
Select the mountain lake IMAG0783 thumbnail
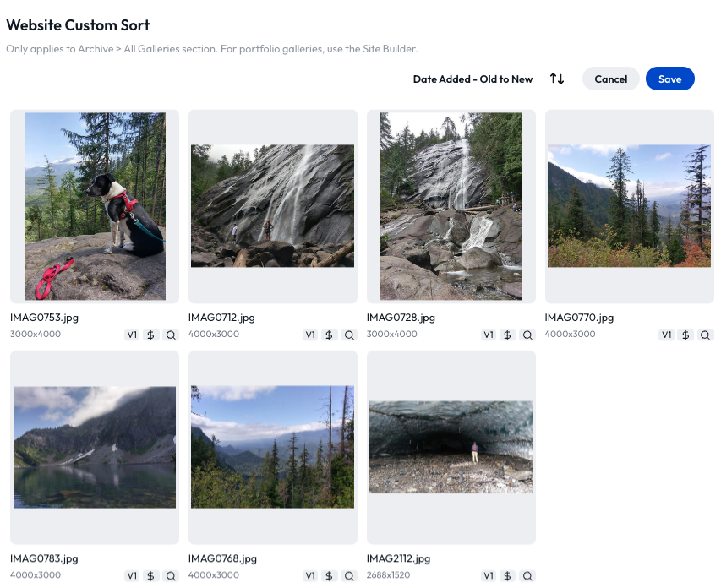(95, 447)
